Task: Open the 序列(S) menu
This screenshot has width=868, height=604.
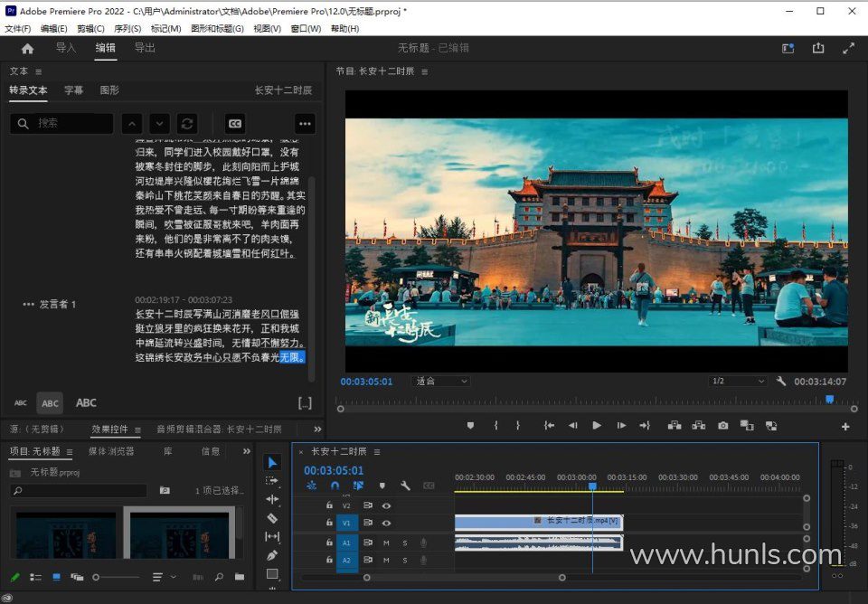Action: click(x=127, y=29)
